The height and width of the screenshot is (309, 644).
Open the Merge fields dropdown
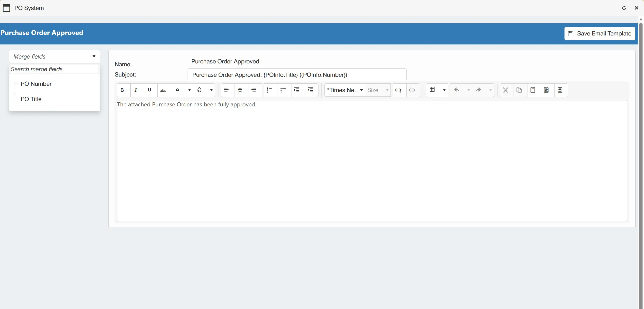point(54,57)
